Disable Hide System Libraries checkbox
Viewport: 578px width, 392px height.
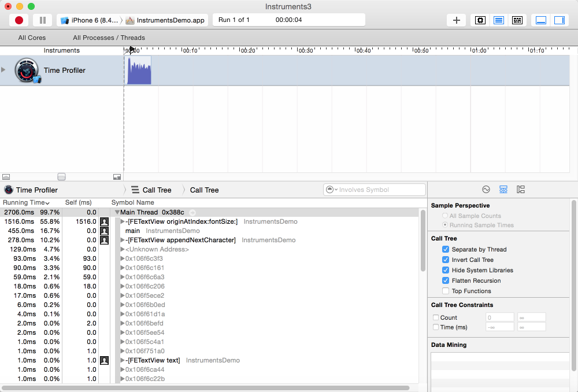coord(446,270)
